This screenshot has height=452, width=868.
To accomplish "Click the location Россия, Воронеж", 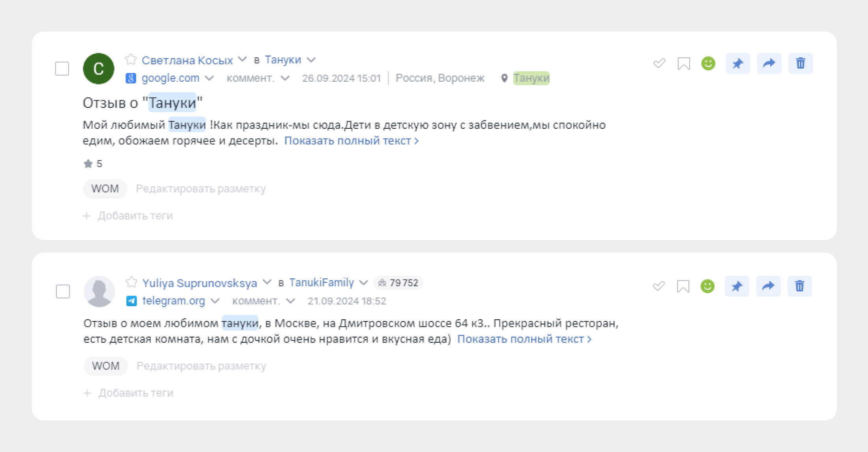I will (440, 78).
